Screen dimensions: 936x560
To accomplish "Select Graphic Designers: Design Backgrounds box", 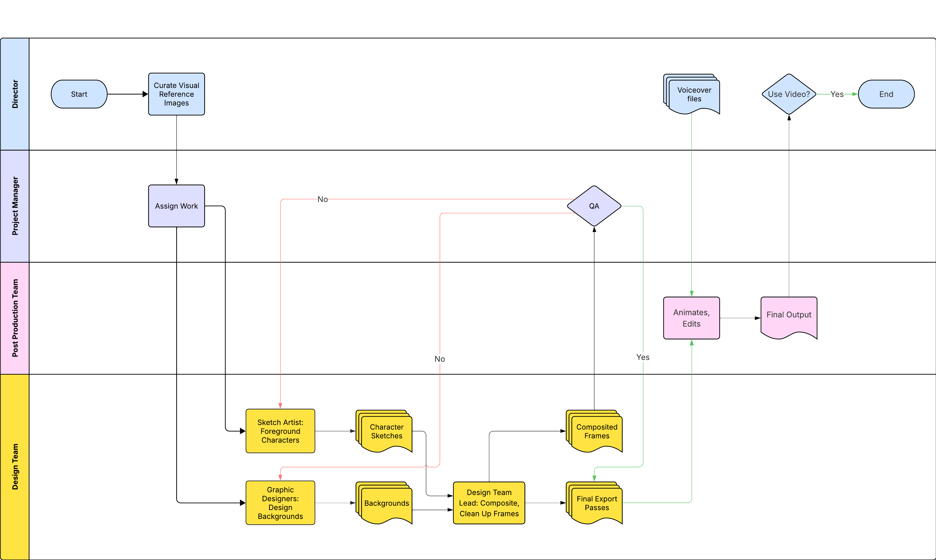I will (280, 503).
